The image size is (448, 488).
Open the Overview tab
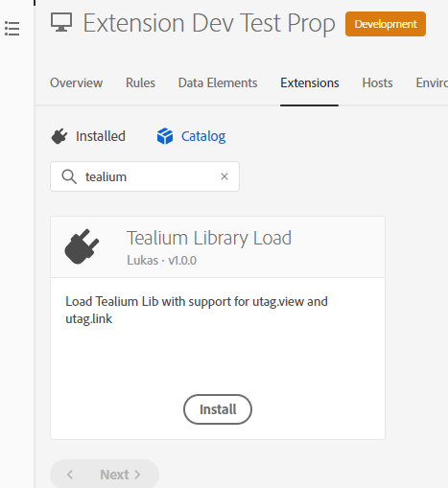click(77, 83)
